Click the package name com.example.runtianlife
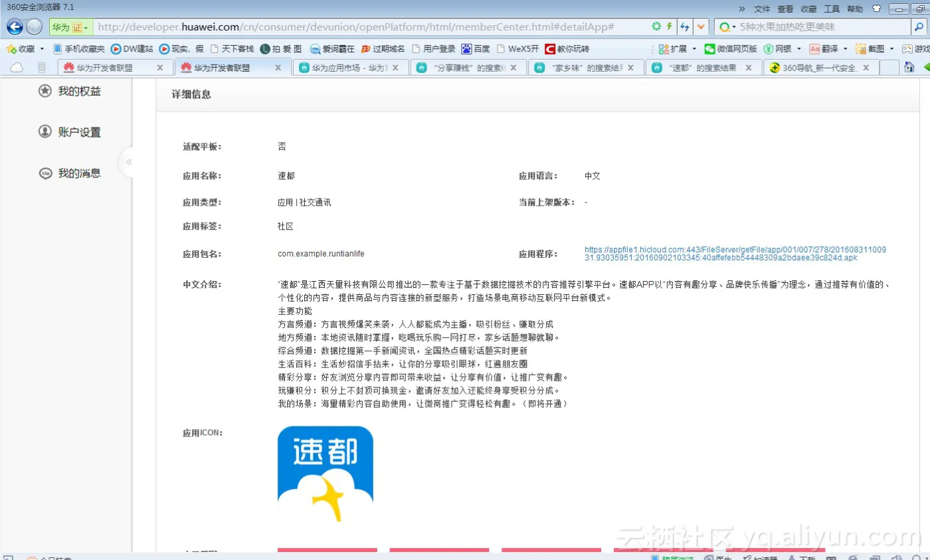 point(321,254)
